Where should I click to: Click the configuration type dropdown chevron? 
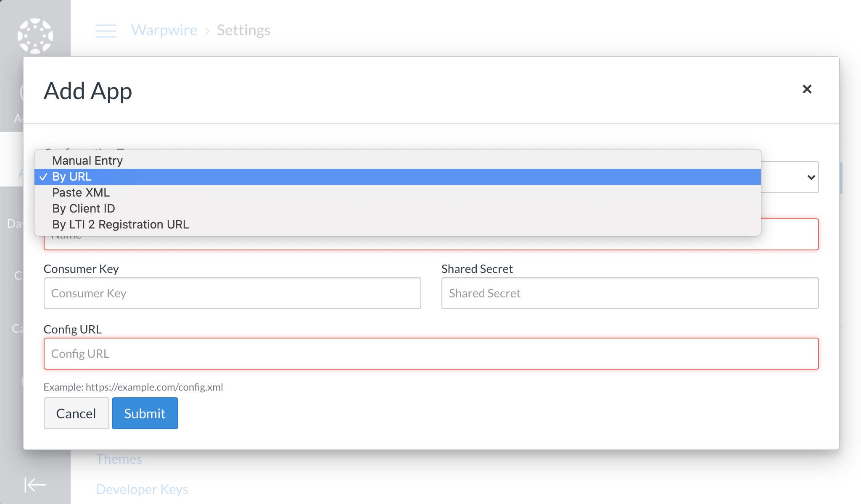pyautogui.click(x=811, y=177)
